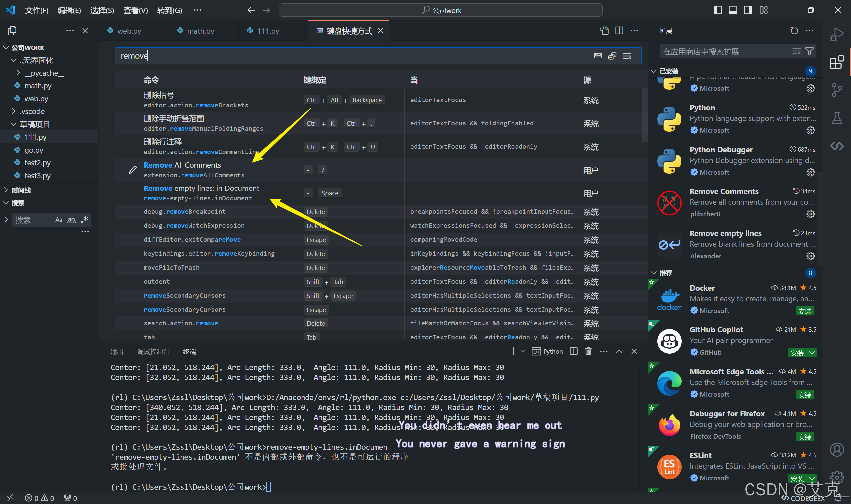Click the keybindings list scrollbar

644,115
